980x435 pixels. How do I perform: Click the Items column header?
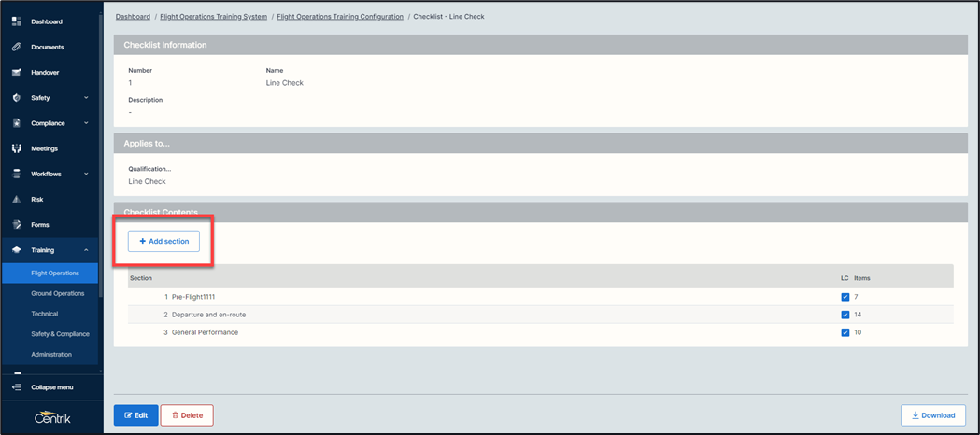click(x=862, y=278)
